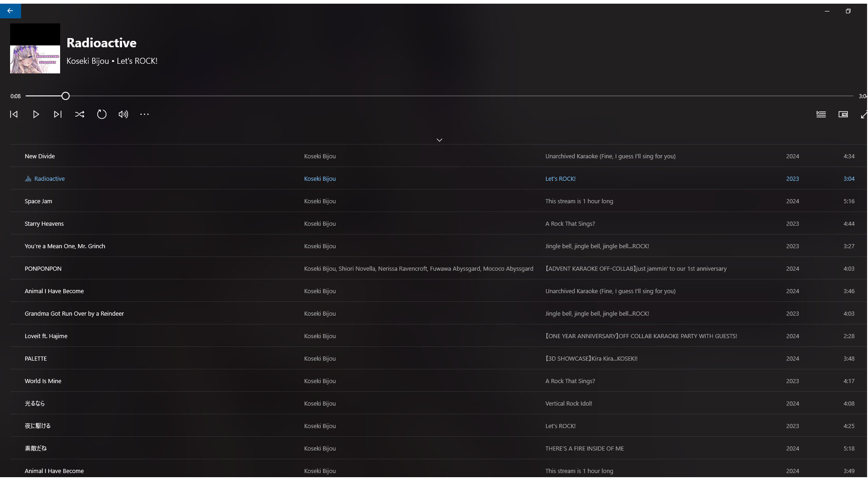This screenshot has height=479, width=868.
Task: Open the volume control
Action: pyautogui.click(x=123, y=114)
